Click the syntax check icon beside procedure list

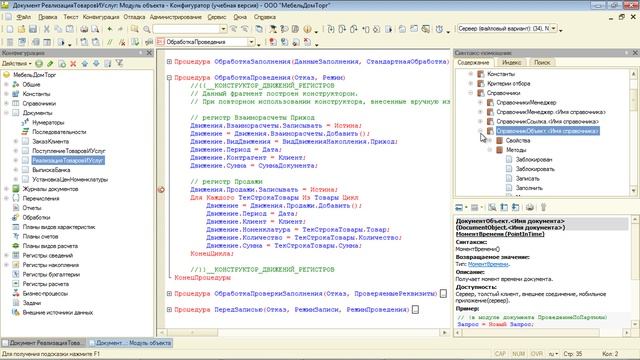(135, 42)
